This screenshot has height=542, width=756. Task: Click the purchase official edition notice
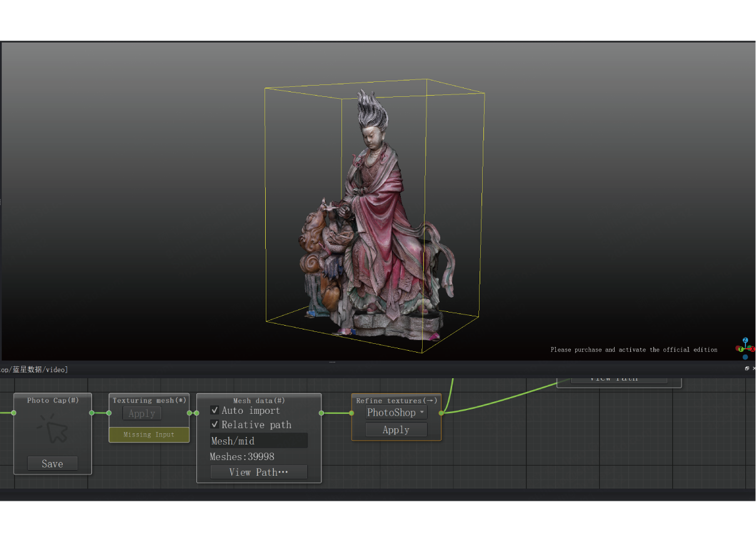633,349
